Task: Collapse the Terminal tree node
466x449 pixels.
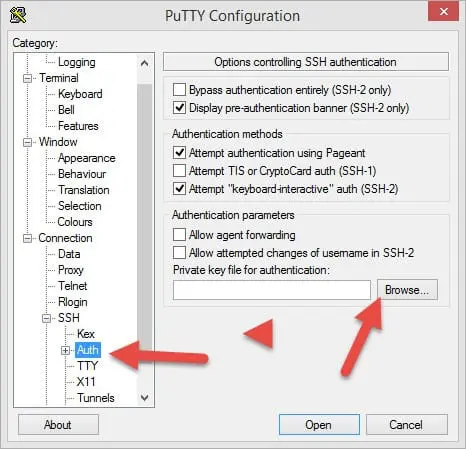Action: [27, 79]
